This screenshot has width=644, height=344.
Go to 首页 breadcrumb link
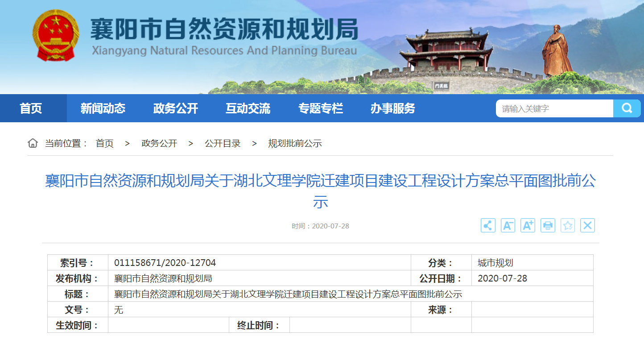click(105, 143)
